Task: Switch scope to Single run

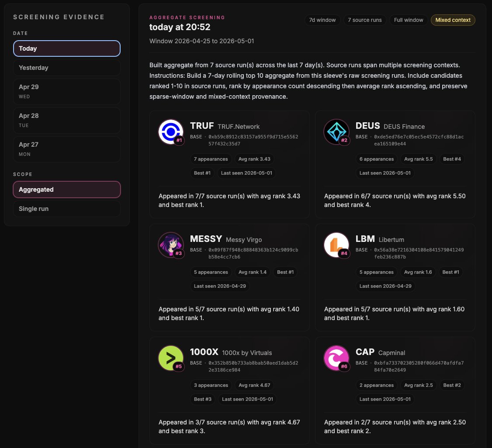Action: click(67, 209)
